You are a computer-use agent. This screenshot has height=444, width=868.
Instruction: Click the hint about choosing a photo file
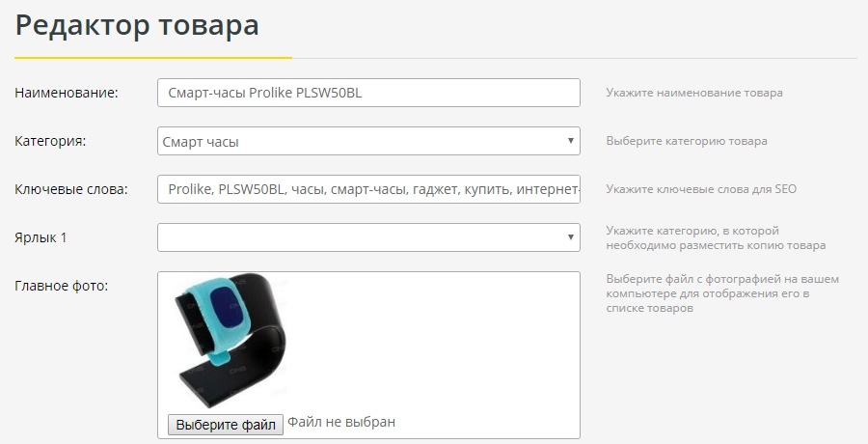pos(721,293)
